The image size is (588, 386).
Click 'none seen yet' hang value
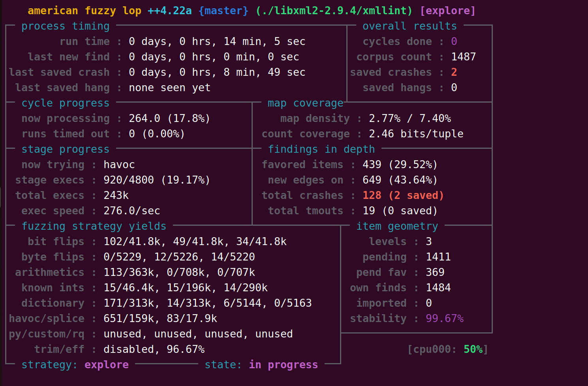pyautogui.click(x=170, y=88)
